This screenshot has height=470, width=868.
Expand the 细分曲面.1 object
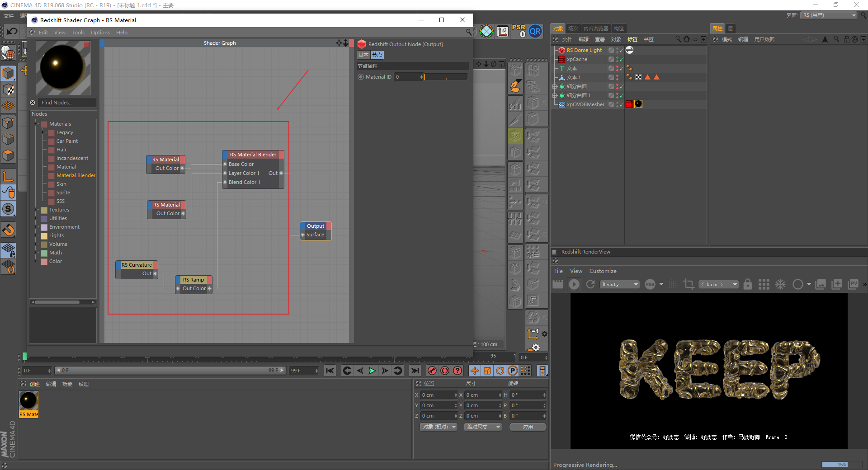(555, 95)
